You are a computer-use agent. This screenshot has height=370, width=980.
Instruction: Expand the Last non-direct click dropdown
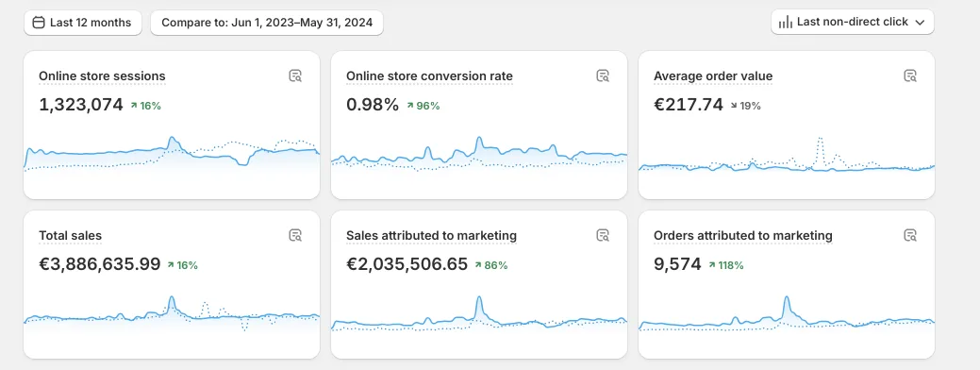[x=853, y=22]
